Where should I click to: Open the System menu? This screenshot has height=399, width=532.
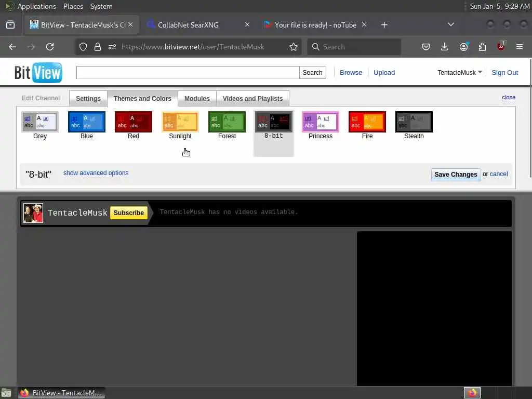[x=101, y=6]
